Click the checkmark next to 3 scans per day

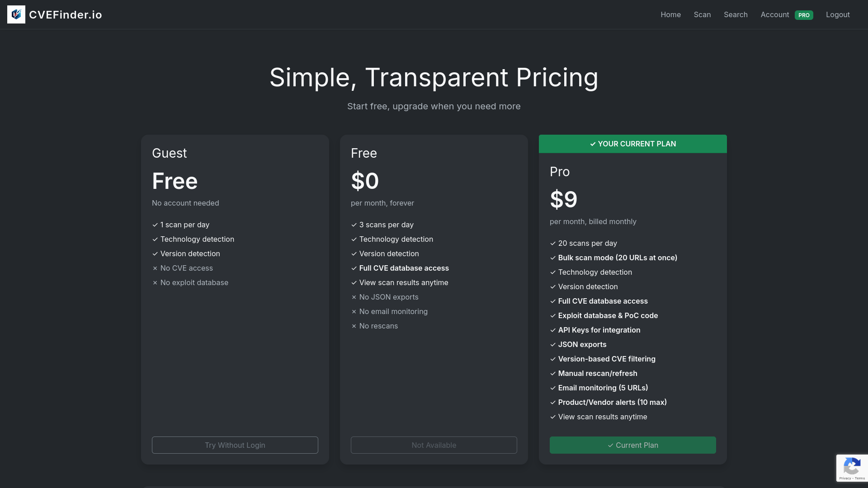354,225
